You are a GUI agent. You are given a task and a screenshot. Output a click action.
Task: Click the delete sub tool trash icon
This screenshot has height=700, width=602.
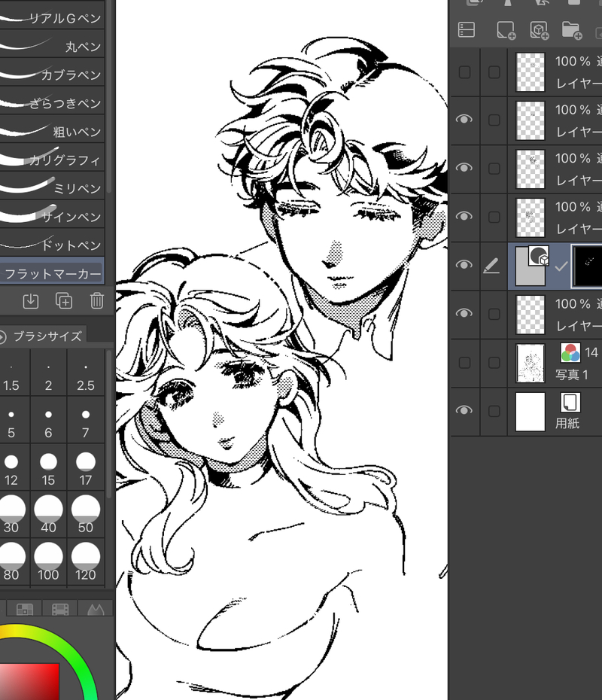[97, 301]
